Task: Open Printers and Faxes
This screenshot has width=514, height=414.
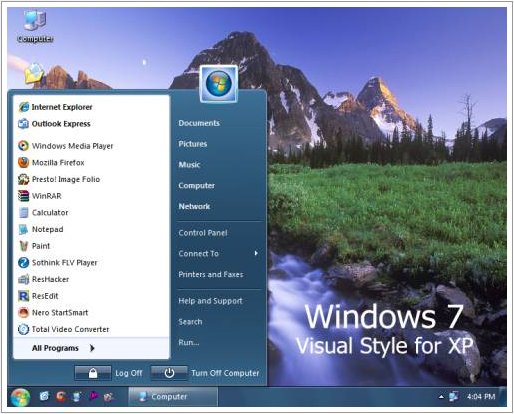Action: (211, 274)
